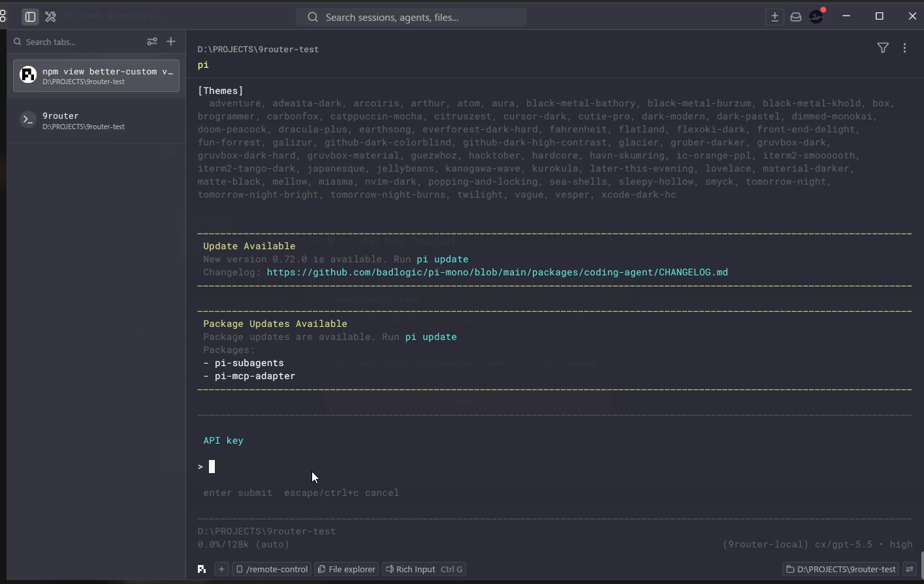924x584 pixels.
Task: Click top D:\PROJECTS\9router-test path header
Action: [x=258, y=49]
